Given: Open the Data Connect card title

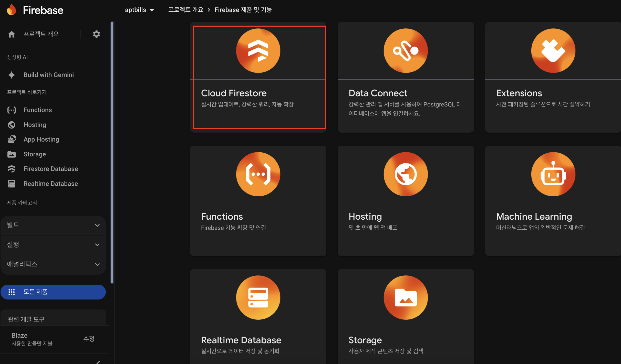Looking at the screenshot, I should 378,93.
